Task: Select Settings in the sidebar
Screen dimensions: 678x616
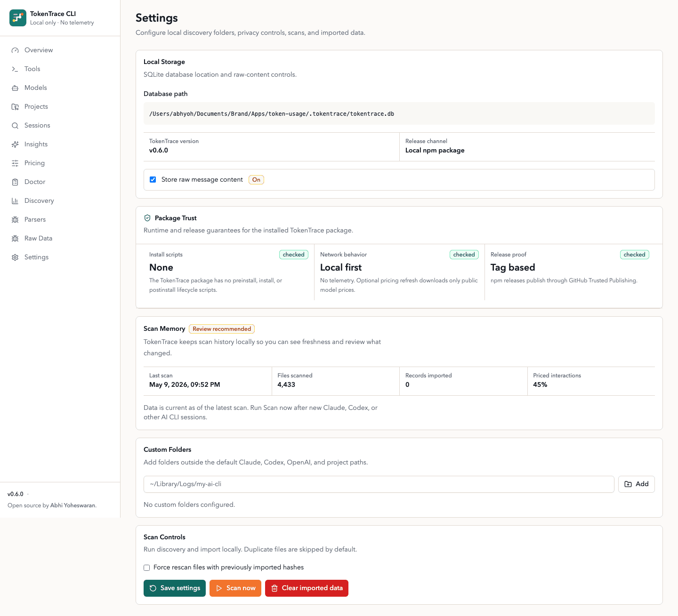Action: 60,257
